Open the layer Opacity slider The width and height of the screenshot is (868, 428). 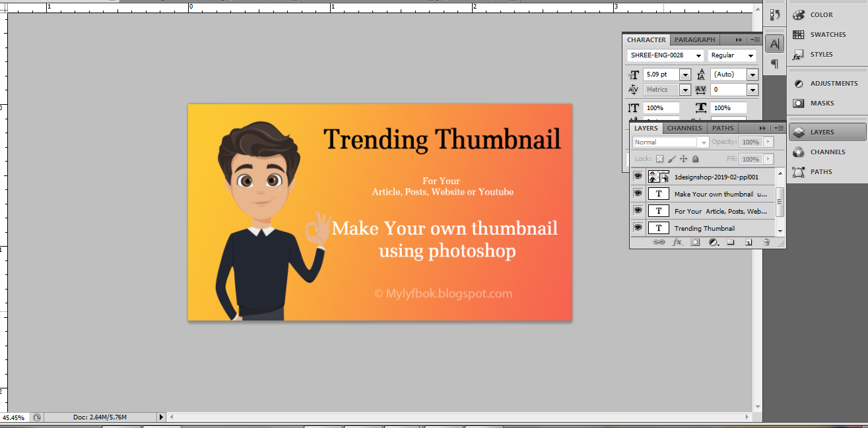(767, 142)
